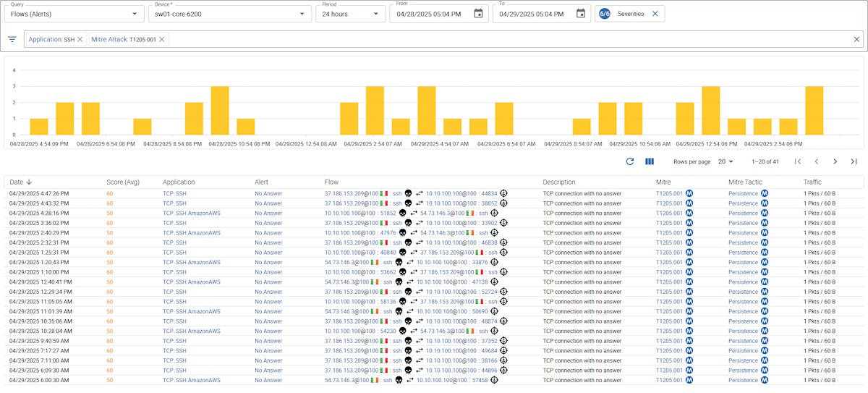This screenshot has height=393, width=868.
Task: Open Persistence tactic link in first row
Action: pyautogui.click(x=743, y=194)
